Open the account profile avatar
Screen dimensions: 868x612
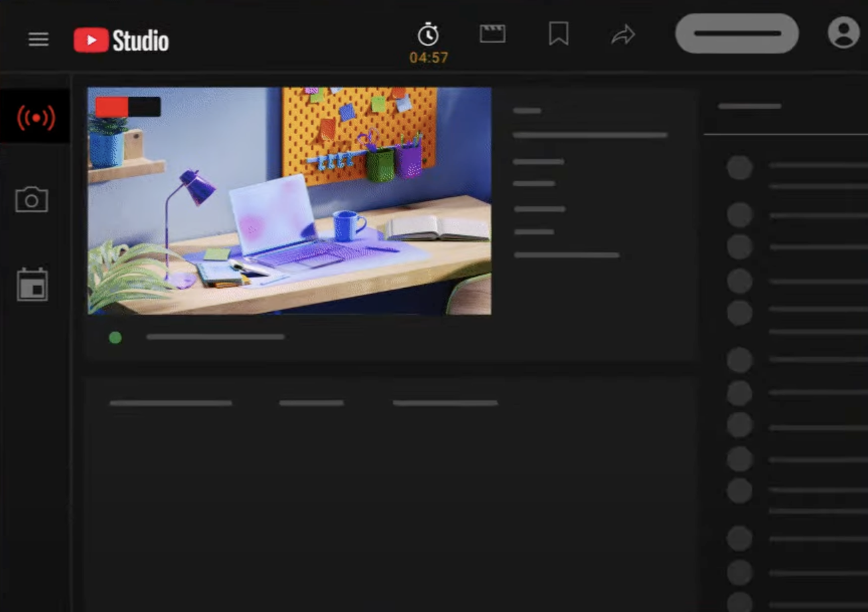click(x=843, y=33)
